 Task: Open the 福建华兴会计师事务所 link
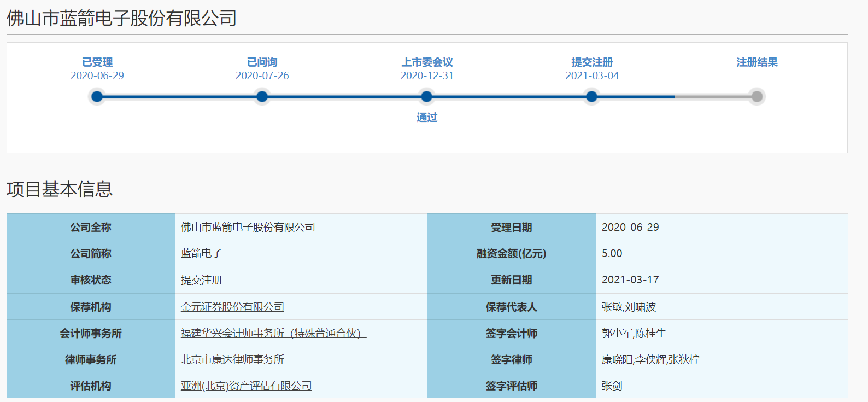[273, 333]
